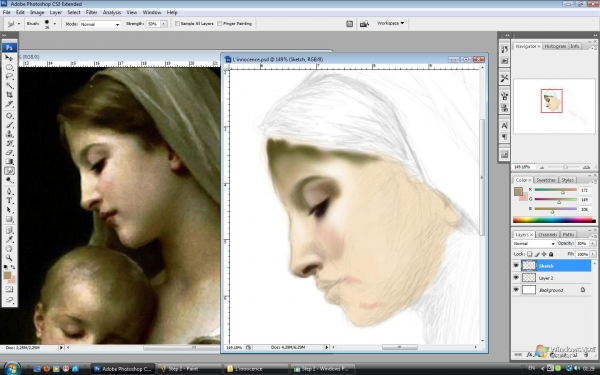
Task: Hide the Sketch layer
Action: tap(516, 266)
